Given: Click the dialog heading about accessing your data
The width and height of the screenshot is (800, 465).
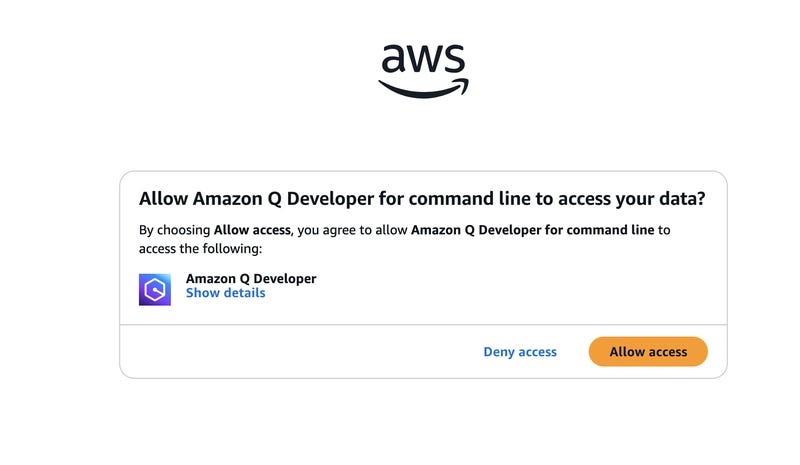Looking at the screenshot, I should pos(422,199).
